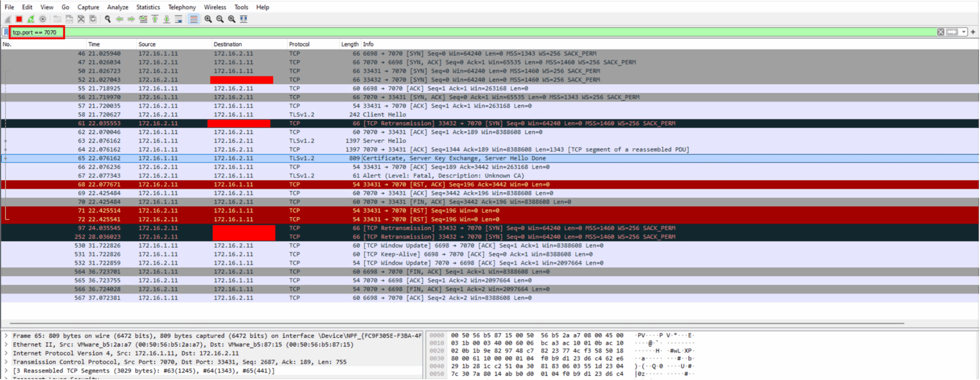Open the Analyze menu
This screenshot has width=980, height=380.
pos(118,7)
